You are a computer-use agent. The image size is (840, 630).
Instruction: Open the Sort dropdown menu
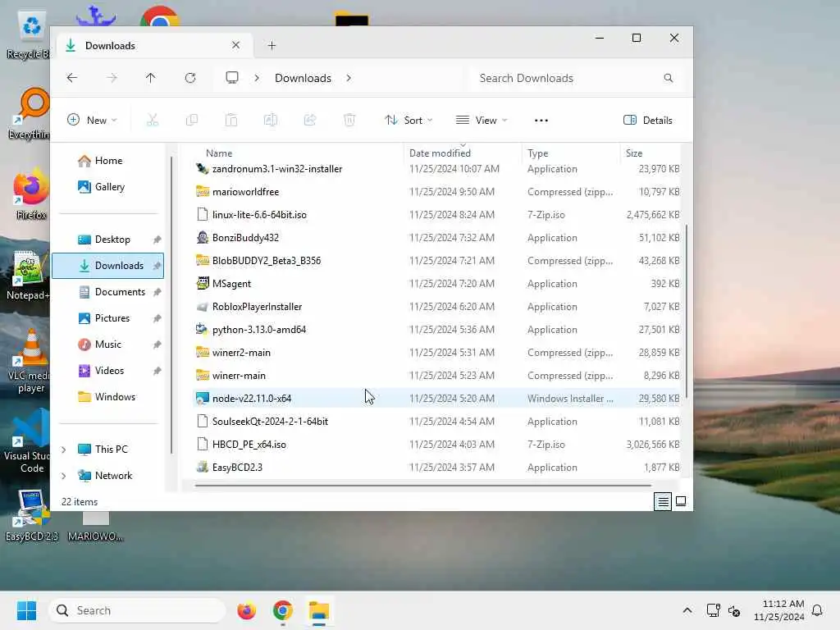point(409,120)
